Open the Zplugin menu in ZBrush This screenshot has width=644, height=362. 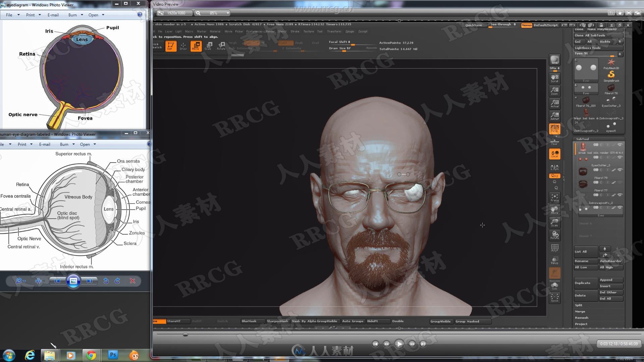coord(350,32)
